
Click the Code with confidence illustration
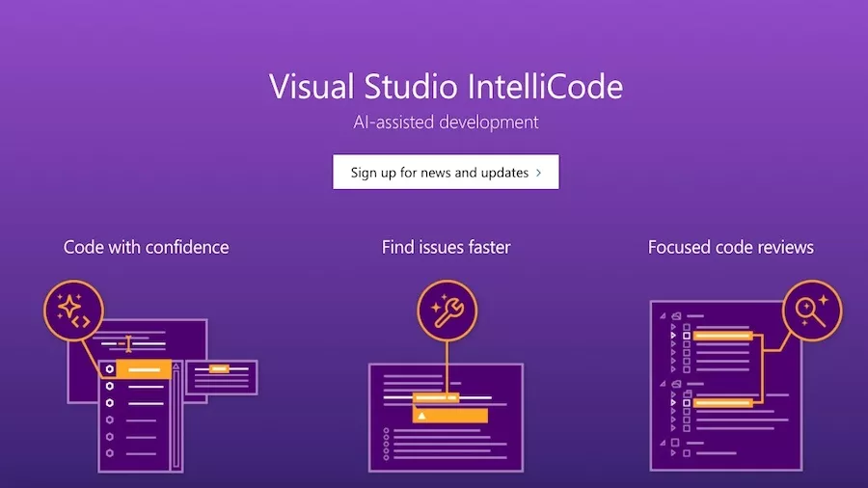click(150, 376)
